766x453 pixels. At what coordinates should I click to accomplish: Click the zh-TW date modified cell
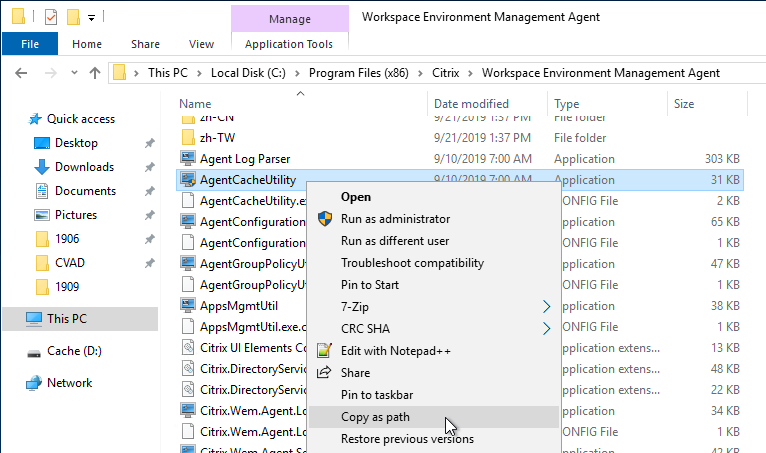(482, 138)
